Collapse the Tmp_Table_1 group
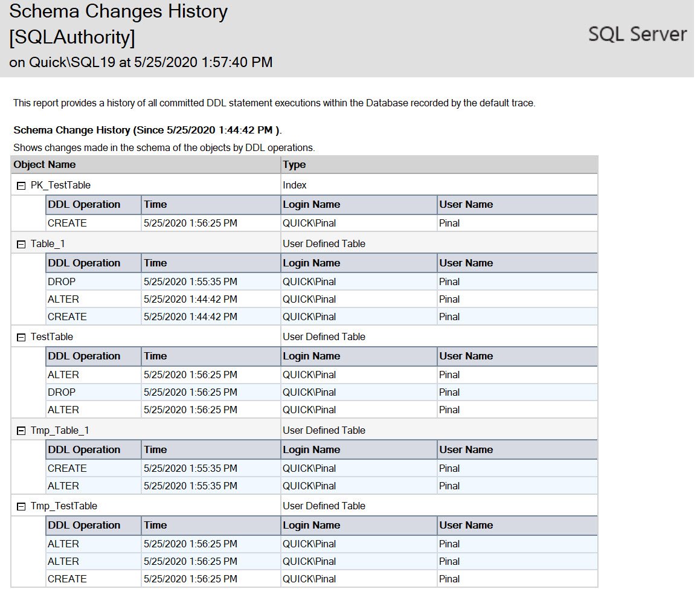This screenshot has width=700, height=589. pos(21,431)
